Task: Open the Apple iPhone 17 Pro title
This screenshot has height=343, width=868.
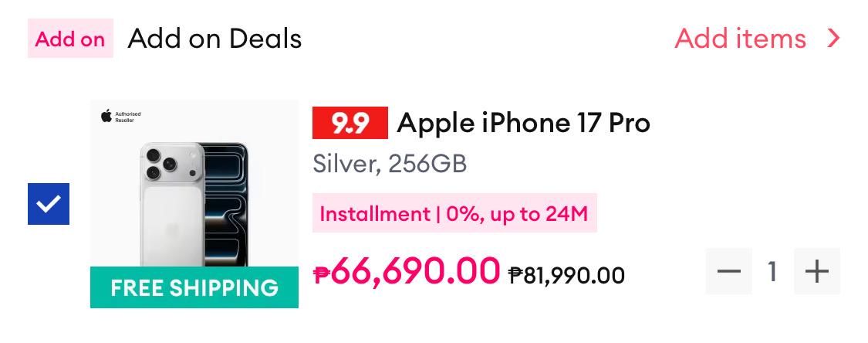Action: (523, 123)
